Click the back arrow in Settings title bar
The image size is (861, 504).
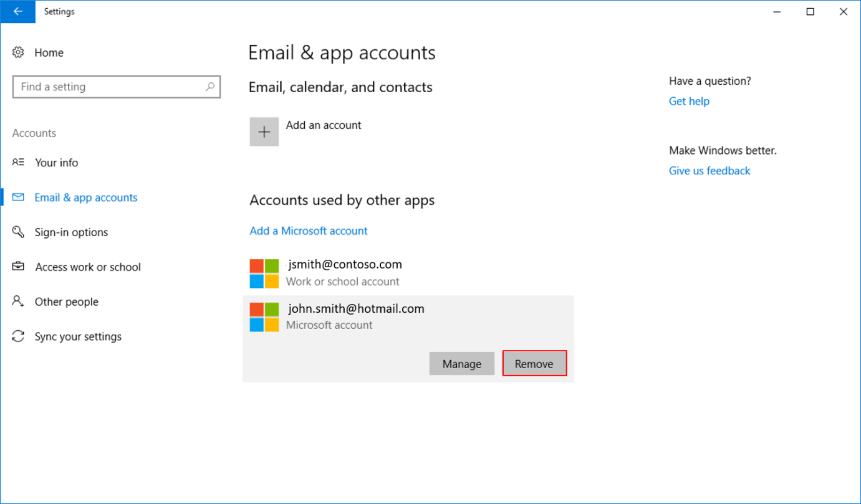(17, 11)
